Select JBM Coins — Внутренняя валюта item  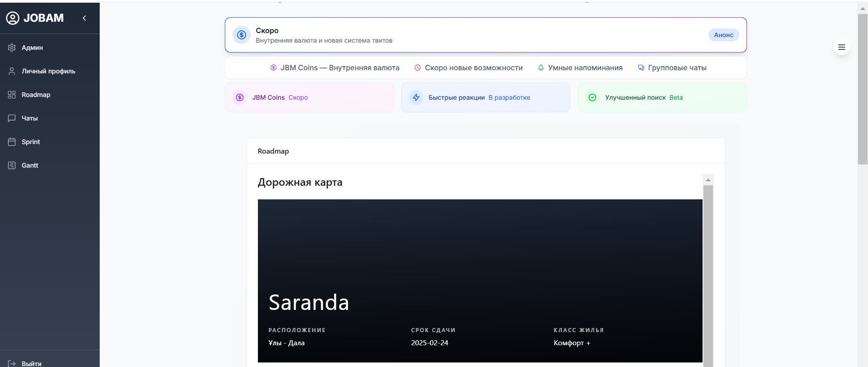click(335, 68)
